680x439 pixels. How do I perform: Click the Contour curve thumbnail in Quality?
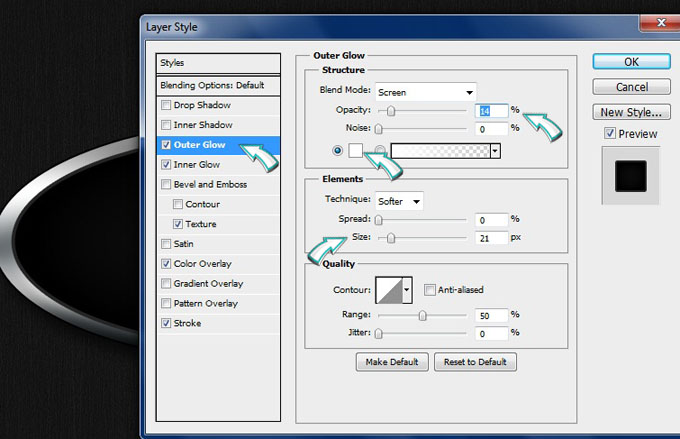coord(387,291)
